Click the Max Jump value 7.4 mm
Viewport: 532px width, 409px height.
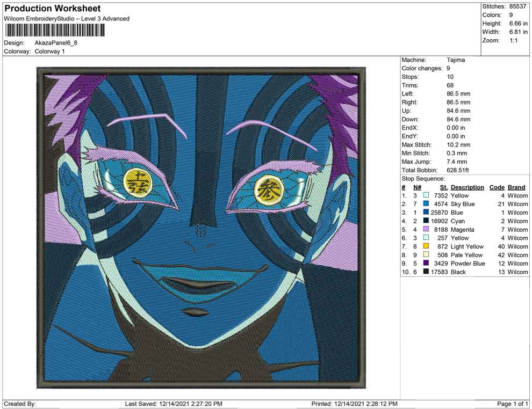click(457, 162)
